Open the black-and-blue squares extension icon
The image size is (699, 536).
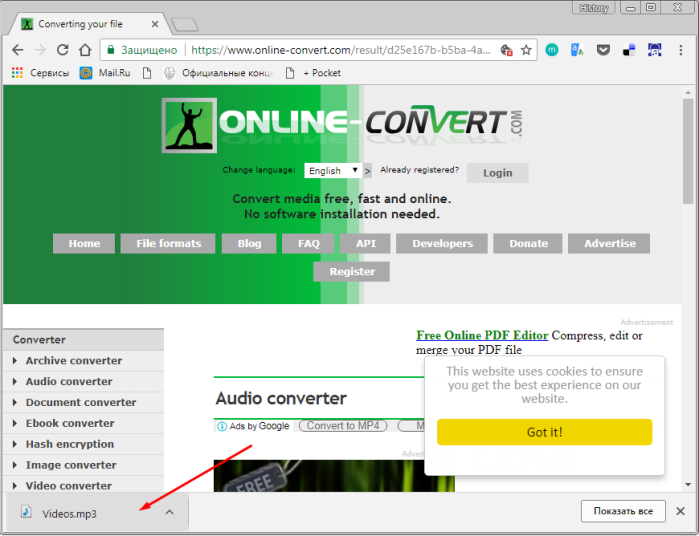point(629,50)
